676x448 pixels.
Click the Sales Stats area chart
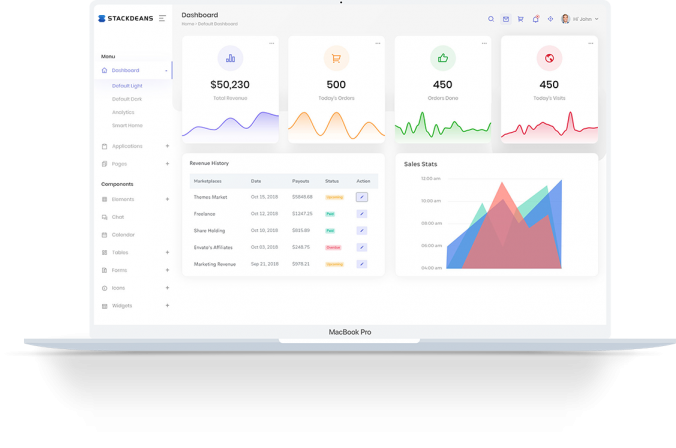(504, 224)
